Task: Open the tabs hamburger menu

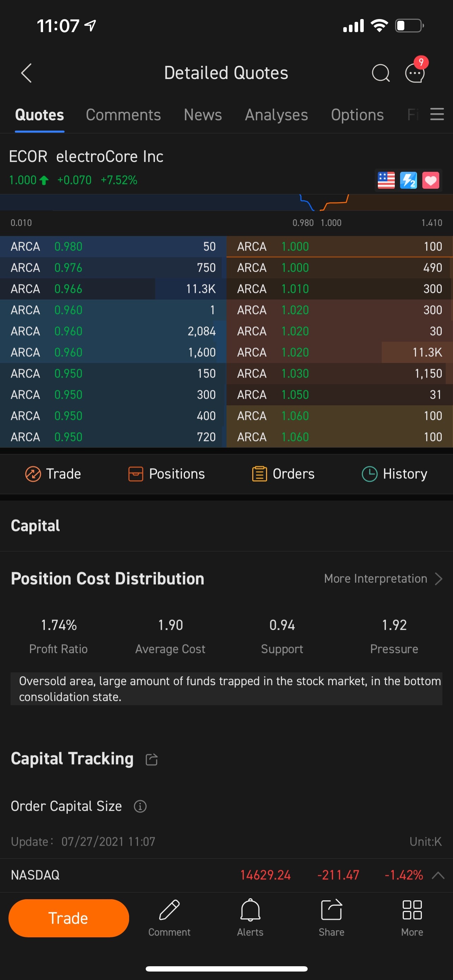Action: [437, 114]
